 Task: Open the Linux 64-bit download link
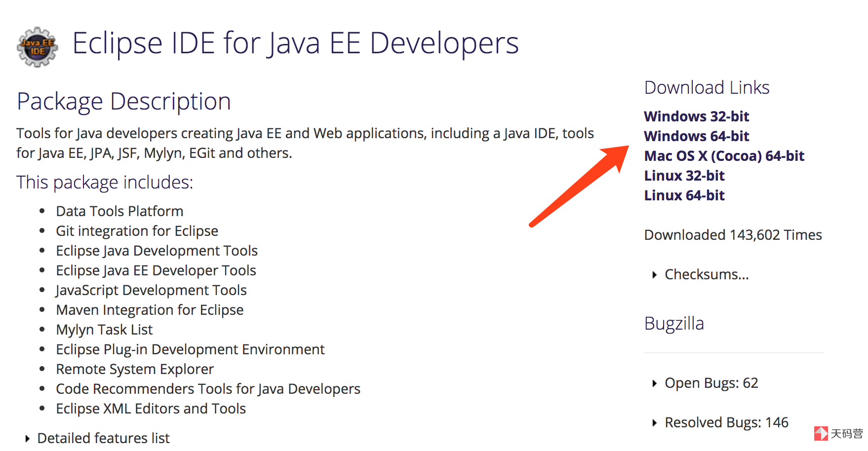684,195
